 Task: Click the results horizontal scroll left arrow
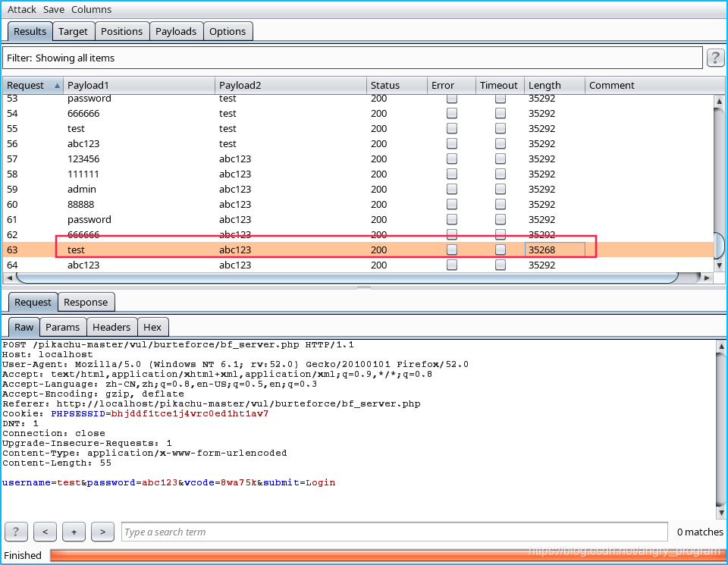9,278
